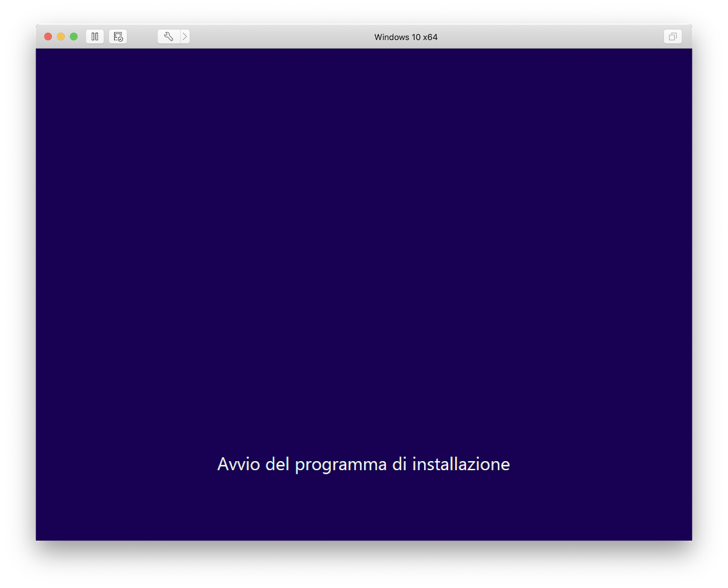728x588 pixels.
Task: Pause the virtual machine
Action: 95,36
